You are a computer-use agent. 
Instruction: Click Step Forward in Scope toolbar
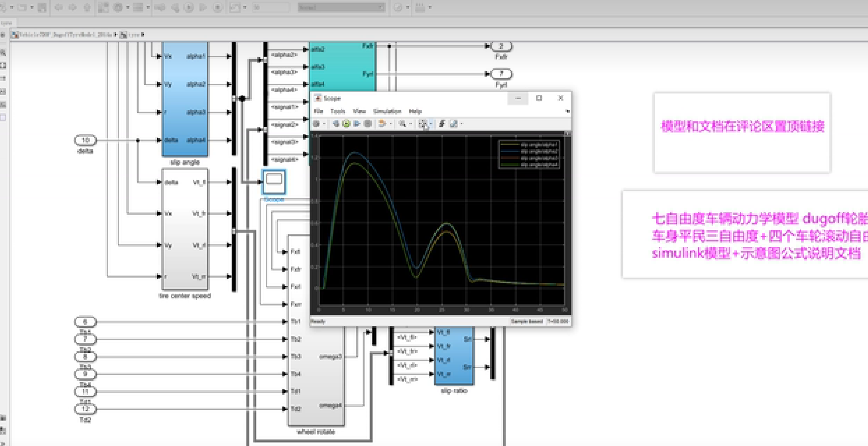(357, 124)
